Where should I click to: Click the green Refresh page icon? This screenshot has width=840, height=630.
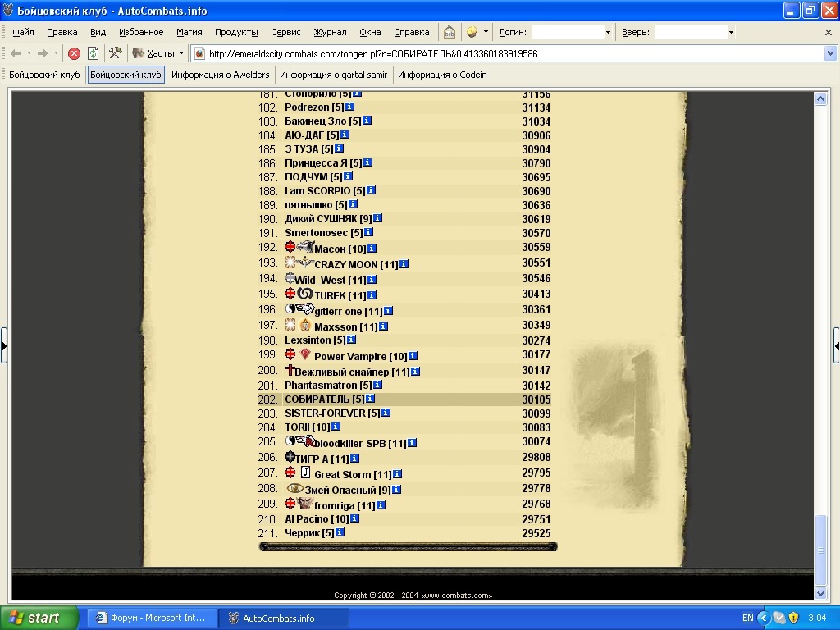coord(94,53)
